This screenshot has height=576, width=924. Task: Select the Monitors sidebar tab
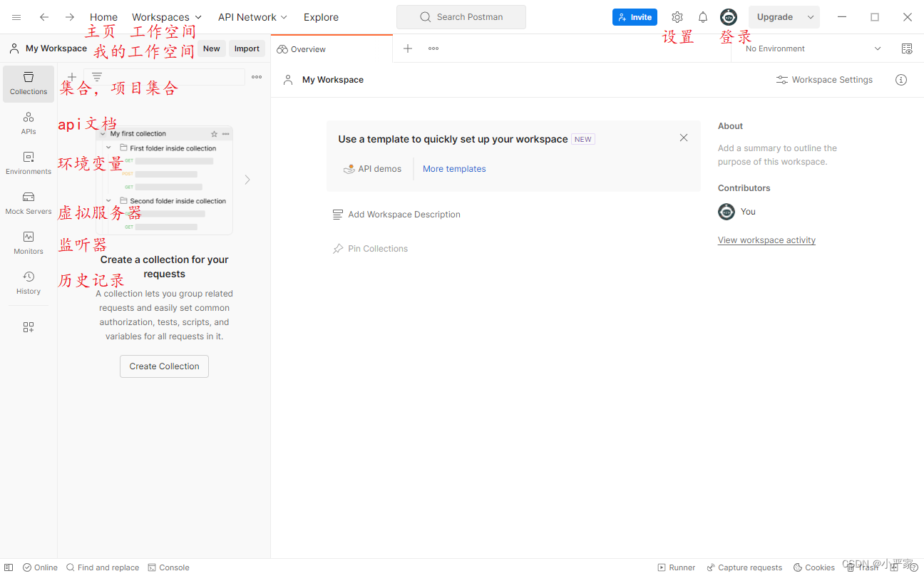point(29,243)
